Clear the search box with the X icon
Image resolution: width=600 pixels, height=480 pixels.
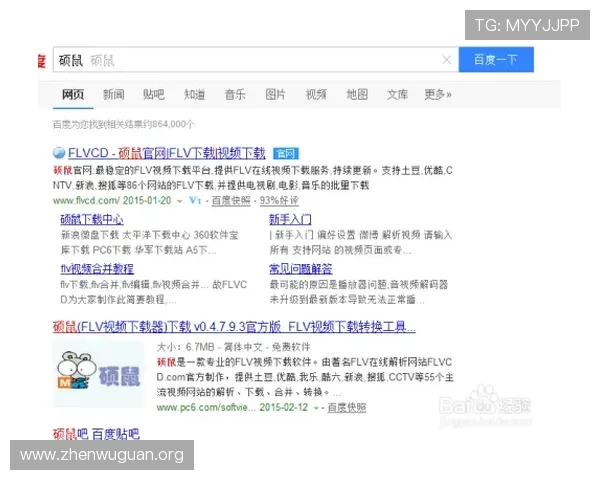point(447,60)
